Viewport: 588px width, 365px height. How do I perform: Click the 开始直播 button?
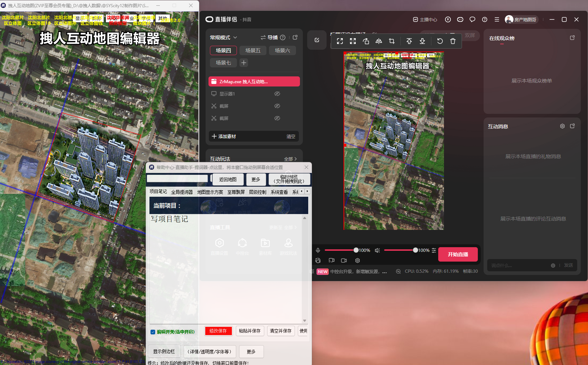point(458,254)
